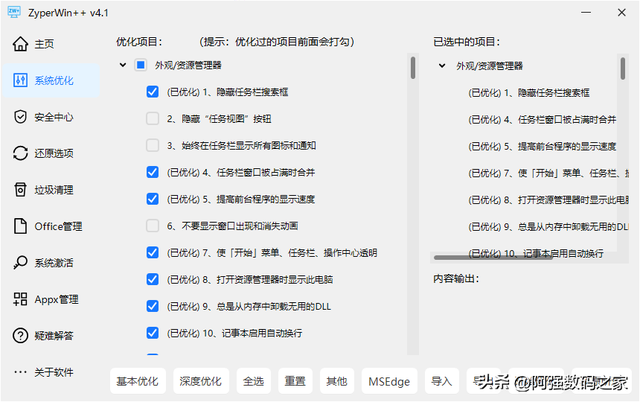This screenshot has width=640, height=402.
Task: Uncheck 8、打开资源管理器时显示此电脑 checkbox
Action: pyautogui.click(x=153, y=280)
